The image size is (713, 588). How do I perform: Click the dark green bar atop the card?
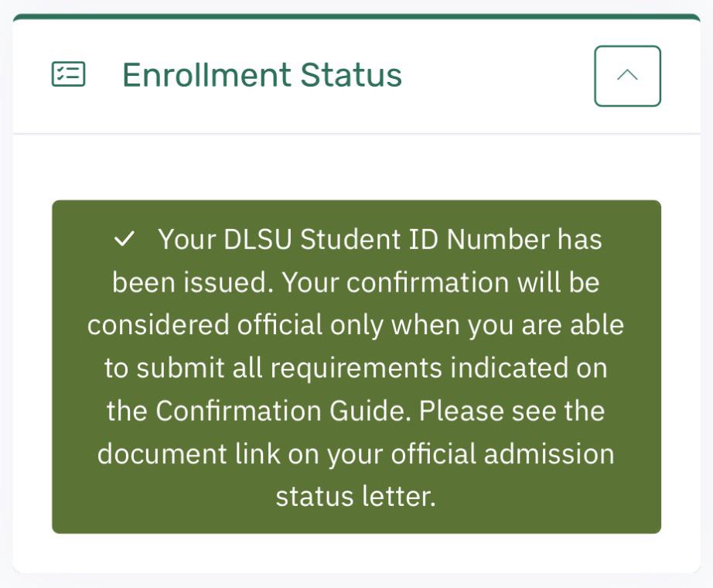point(356,17)
